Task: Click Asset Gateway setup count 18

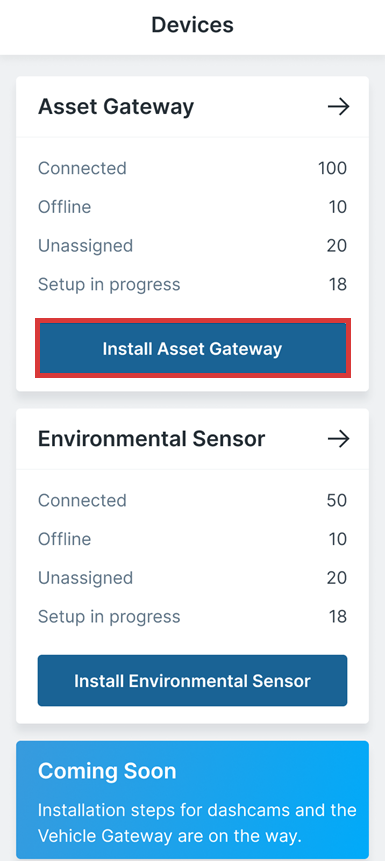Action: pyautogui.click(x=338, y=284)
